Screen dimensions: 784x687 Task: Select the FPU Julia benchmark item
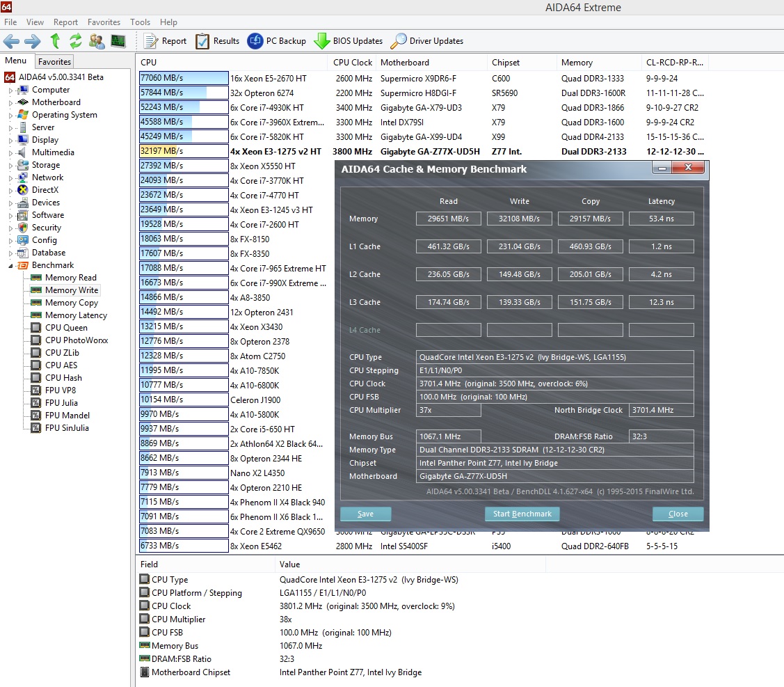(61, 403)
